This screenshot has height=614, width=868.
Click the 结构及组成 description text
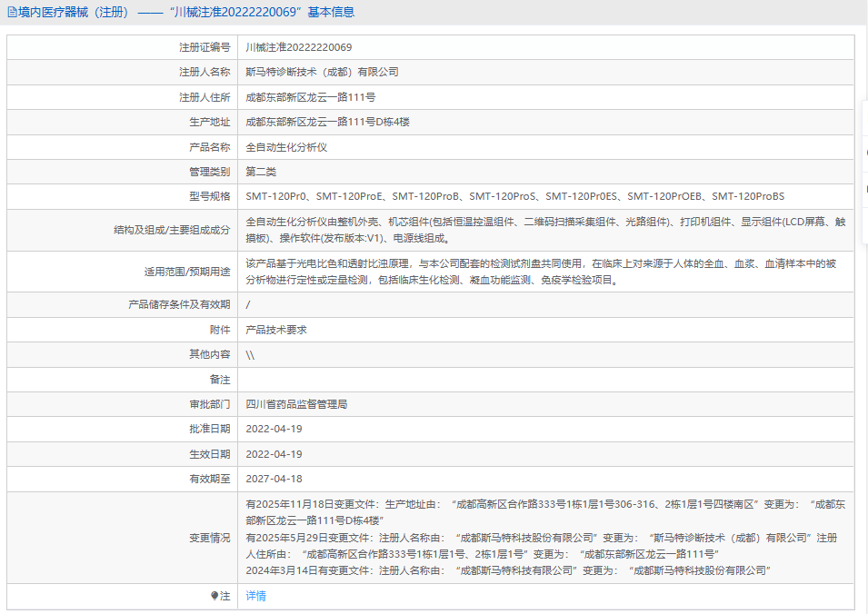click(545, 230)
